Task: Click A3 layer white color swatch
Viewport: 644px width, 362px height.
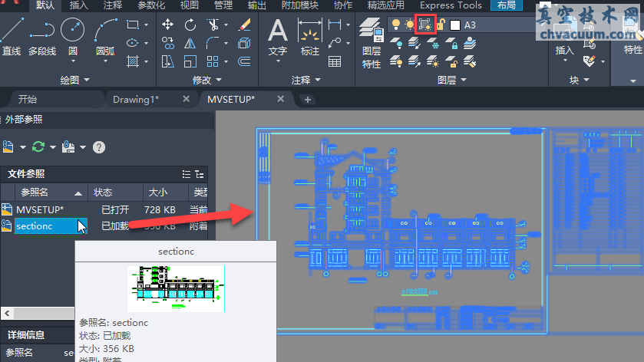Action: pos(454,25)
